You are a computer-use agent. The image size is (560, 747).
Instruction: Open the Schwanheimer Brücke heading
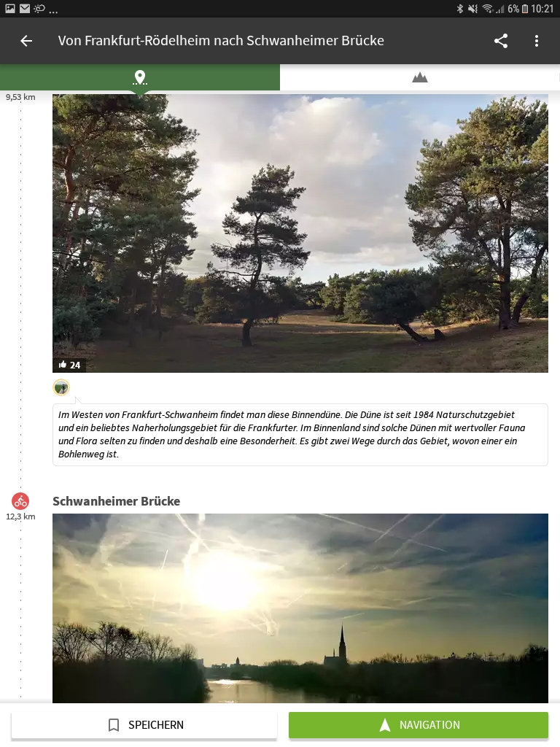point(116,501)
